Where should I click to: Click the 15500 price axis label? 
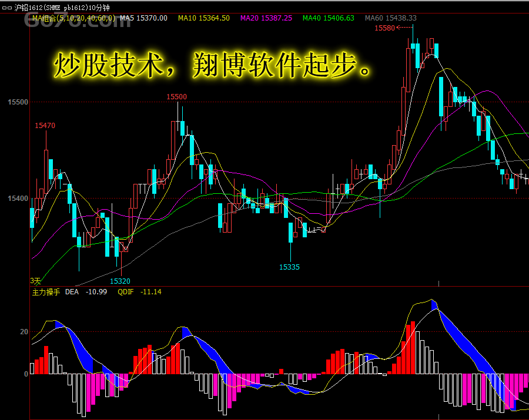[18, 102]
